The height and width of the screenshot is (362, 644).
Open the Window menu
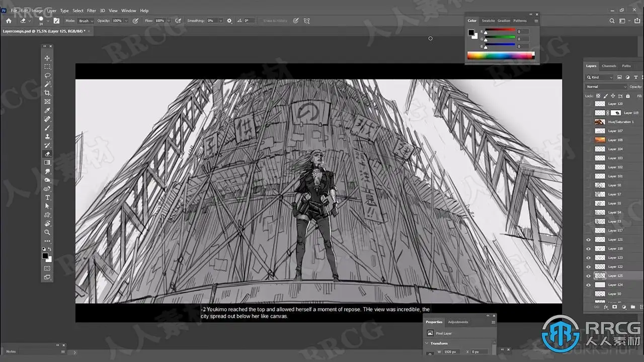(129, 11)
